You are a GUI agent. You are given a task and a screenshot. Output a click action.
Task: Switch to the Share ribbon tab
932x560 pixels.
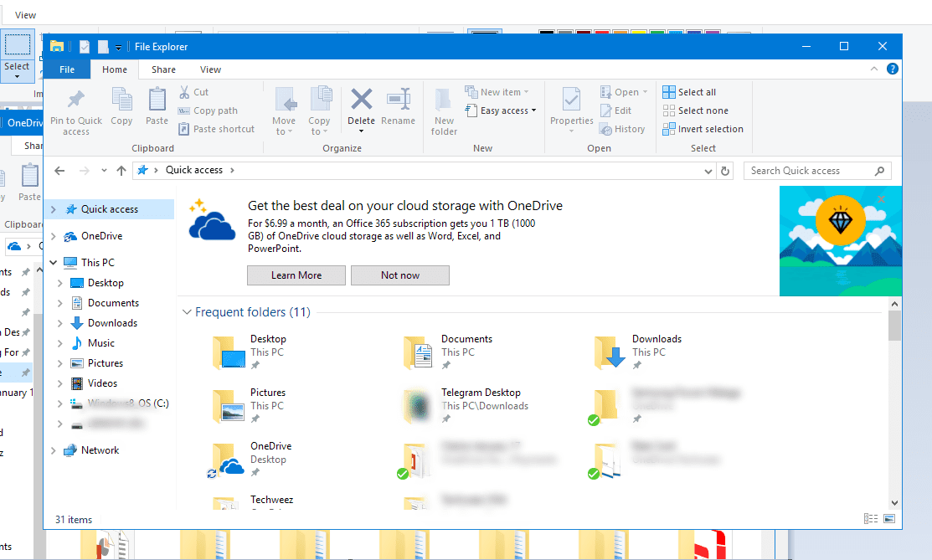click(163, 69)
